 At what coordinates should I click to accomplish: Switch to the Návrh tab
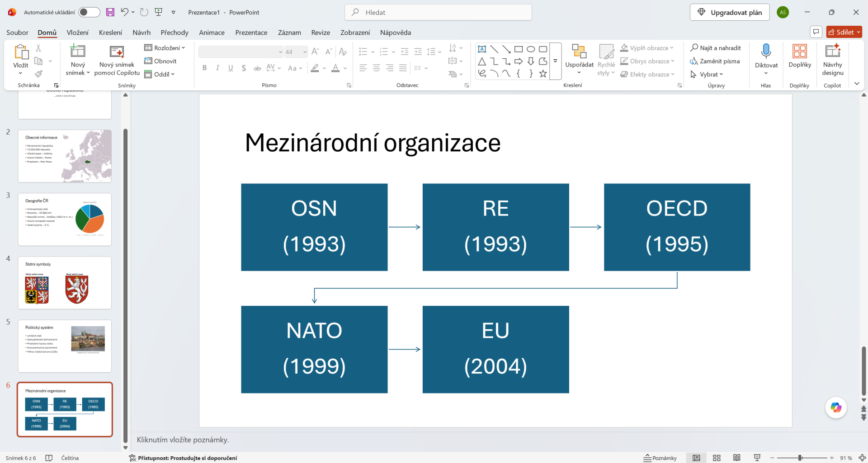(142, 33)
